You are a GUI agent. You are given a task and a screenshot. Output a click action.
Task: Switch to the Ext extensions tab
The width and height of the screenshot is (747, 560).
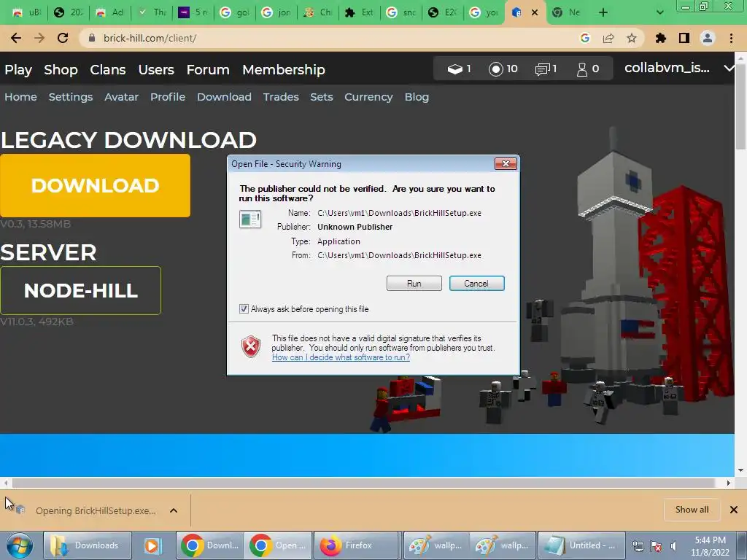[359, 12]
